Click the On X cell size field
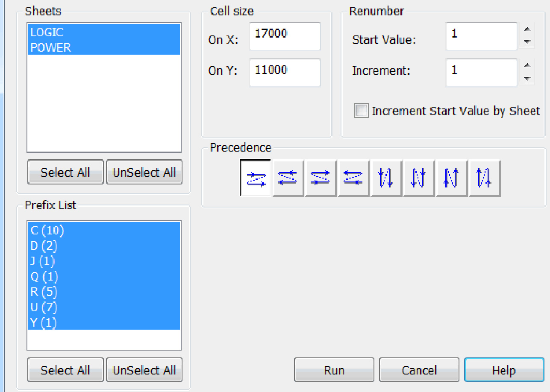Image resolution: width=550 pixels, height=392 pixels. pos(285,36)
